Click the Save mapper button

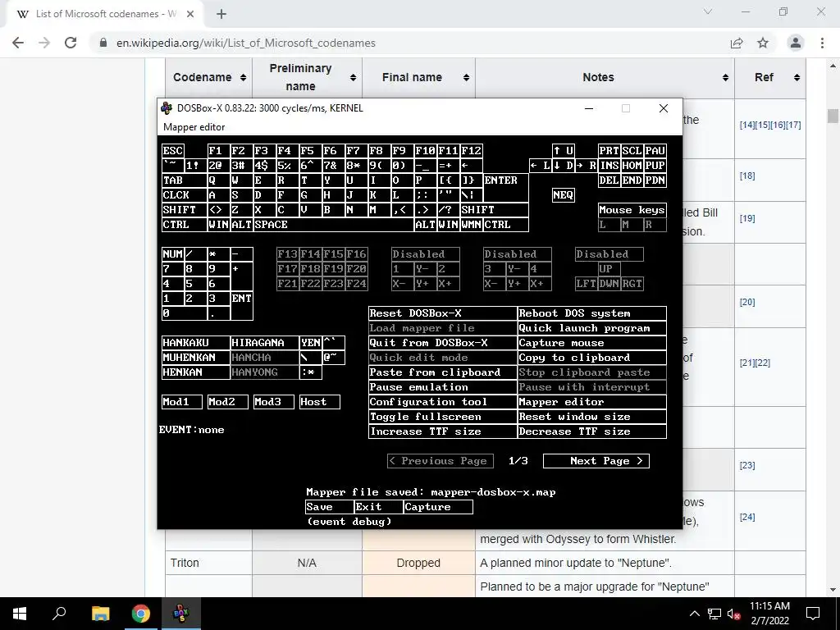[329, 507]
